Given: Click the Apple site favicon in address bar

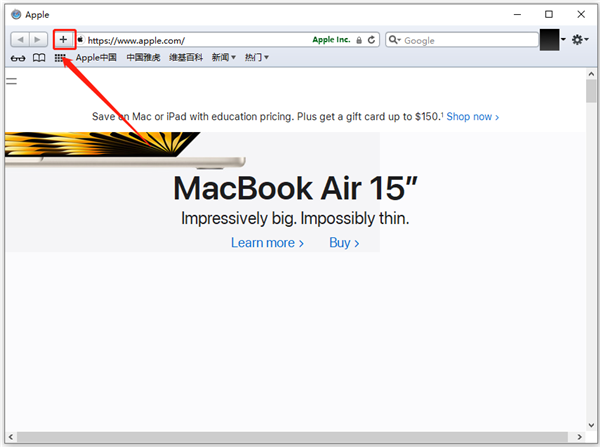Looking at the screenshot, I should point(81,39).
